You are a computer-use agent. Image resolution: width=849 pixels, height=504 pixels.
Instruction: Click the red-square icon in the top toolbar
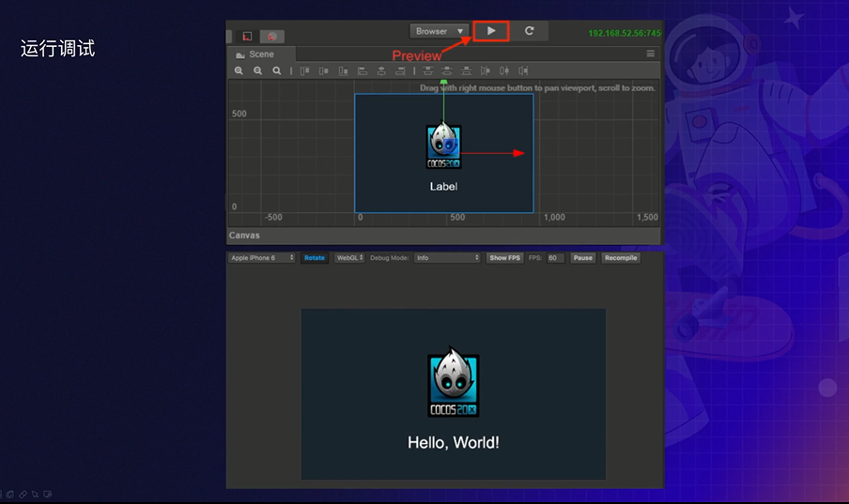pyautogui.click(x=247, y=37)
